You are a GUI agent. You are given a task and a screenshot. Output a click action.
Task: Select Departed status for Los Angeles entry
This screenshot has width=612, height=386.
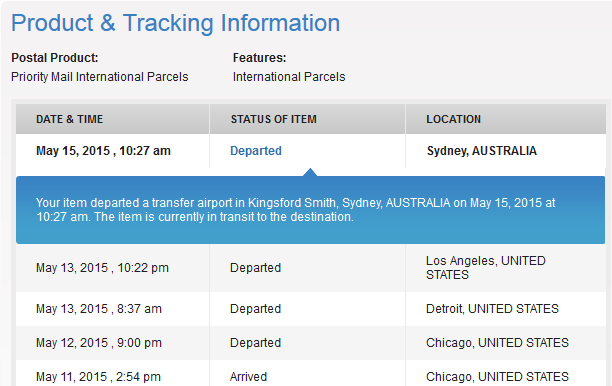pyautogui.click(x=255, y=268)
